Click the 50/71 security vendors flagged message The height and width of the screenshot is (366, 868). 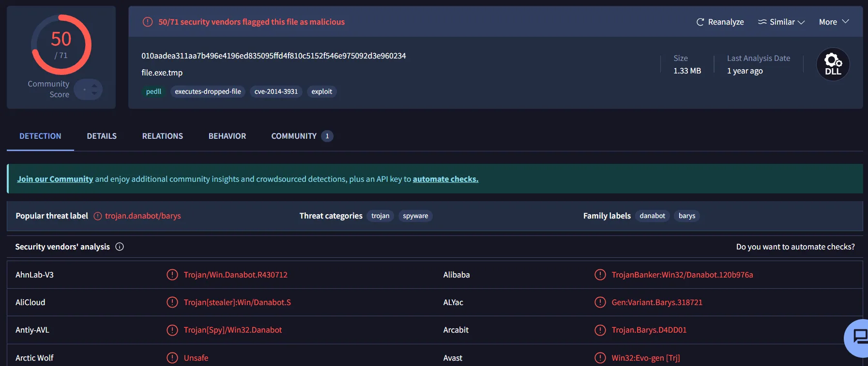click(252, 22)
